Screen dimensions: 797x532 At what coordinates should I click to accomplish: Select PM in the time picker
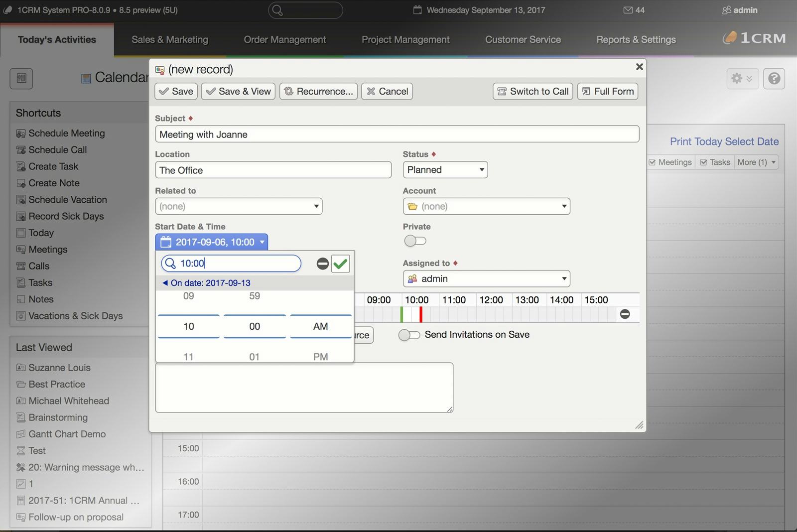pos(321,357)
